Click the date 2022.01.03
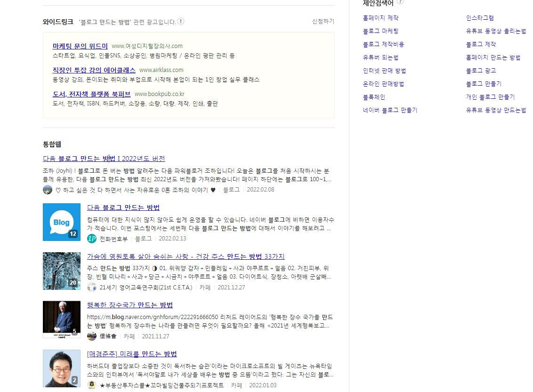Screen dimensions: 533x392 (263, 385)
